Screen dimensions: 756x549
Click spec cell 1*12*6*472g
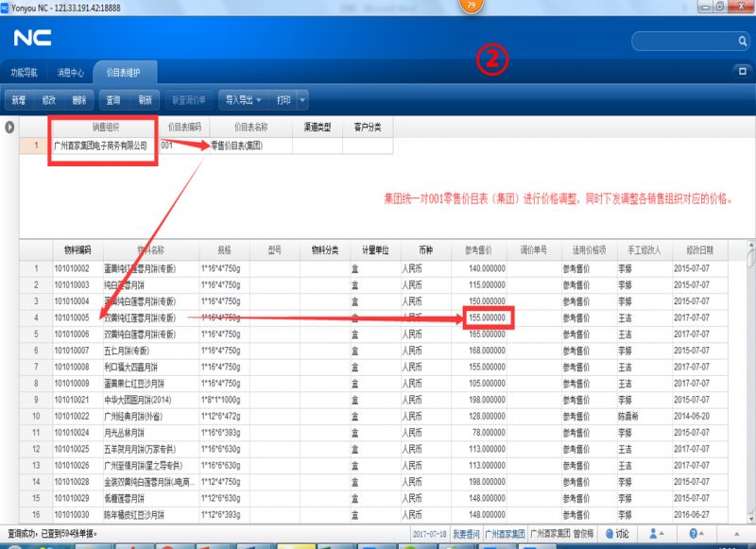(224, 416)
